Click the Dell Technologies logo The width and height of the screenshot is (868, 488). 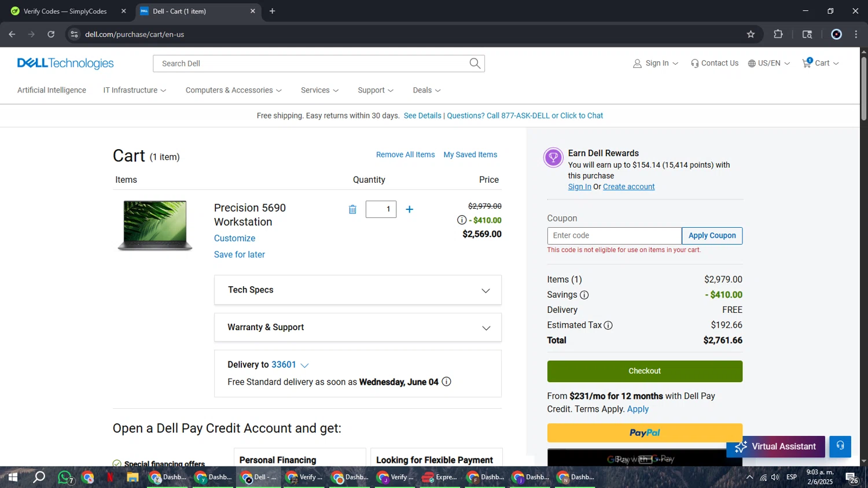click(65, 64)
